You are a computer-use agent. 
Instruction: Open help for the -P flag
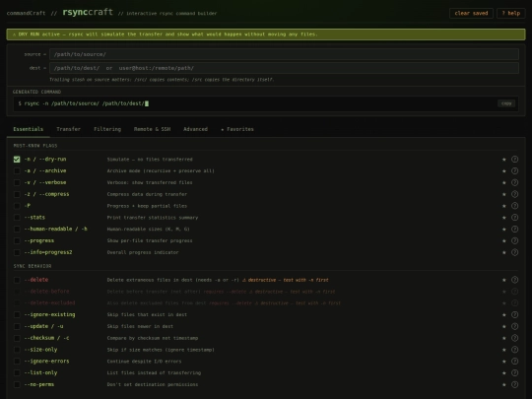(x=514, y=206)
